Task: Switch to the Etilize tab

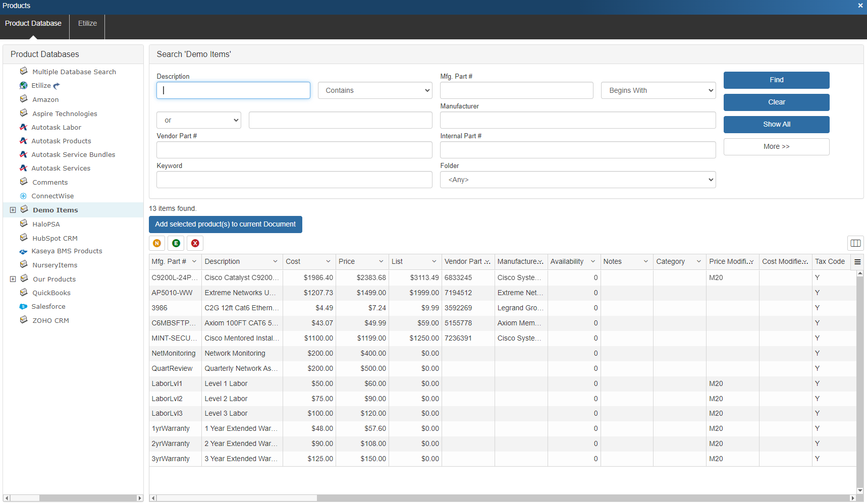Action: 87,24
